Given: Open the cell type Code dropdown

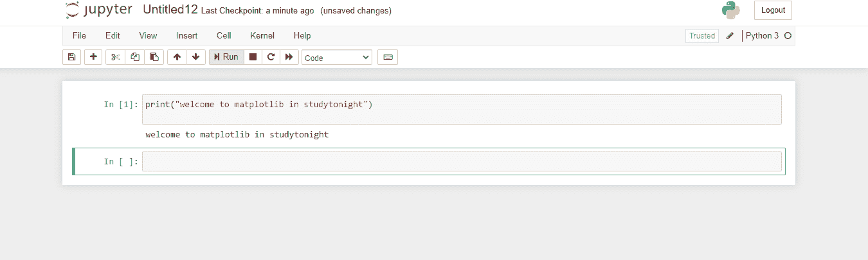Looking at the screenshot, I should pos(337,58).
